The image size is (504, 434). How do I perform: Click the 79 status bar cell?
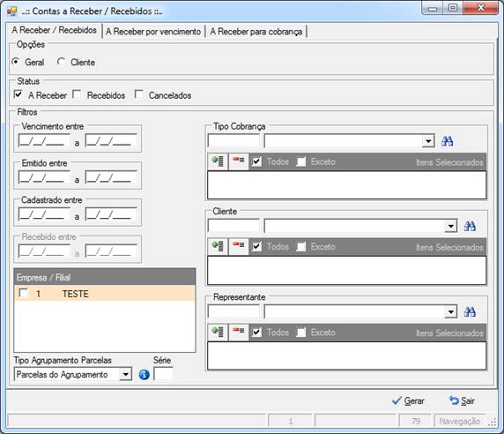[415, 421]
